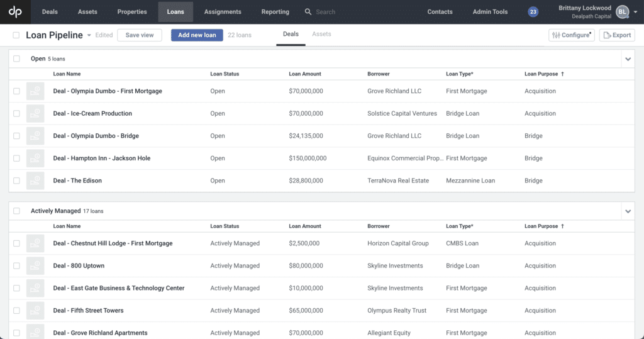Open Deal - 800 Uptown
The image size is (644, 339).
coord(79,266)
